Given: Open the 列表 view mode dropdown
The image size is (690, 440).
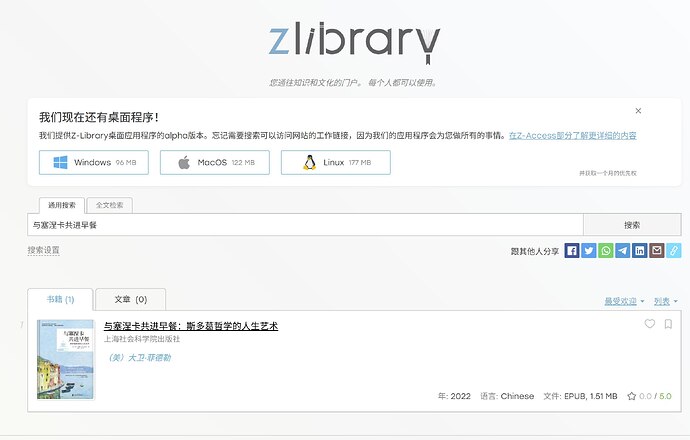Looking at the screenshot, I should coord(665,301).
